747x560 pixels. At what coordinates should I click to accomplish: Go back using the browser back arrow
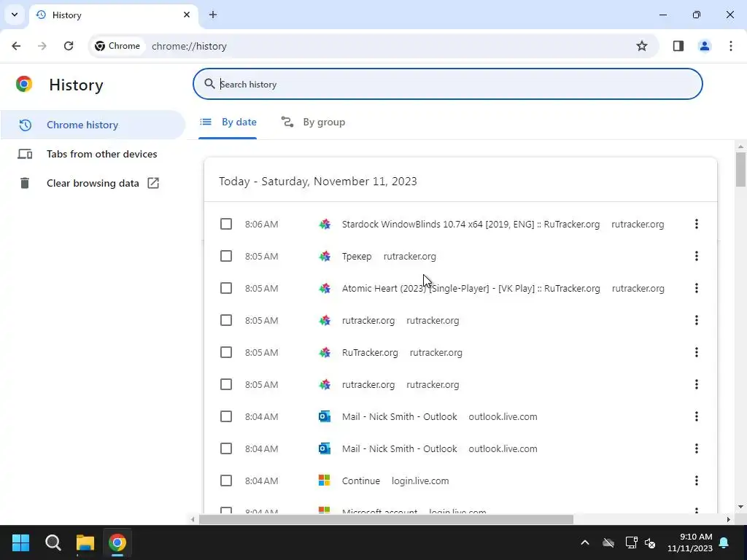[x=16, y=46]
